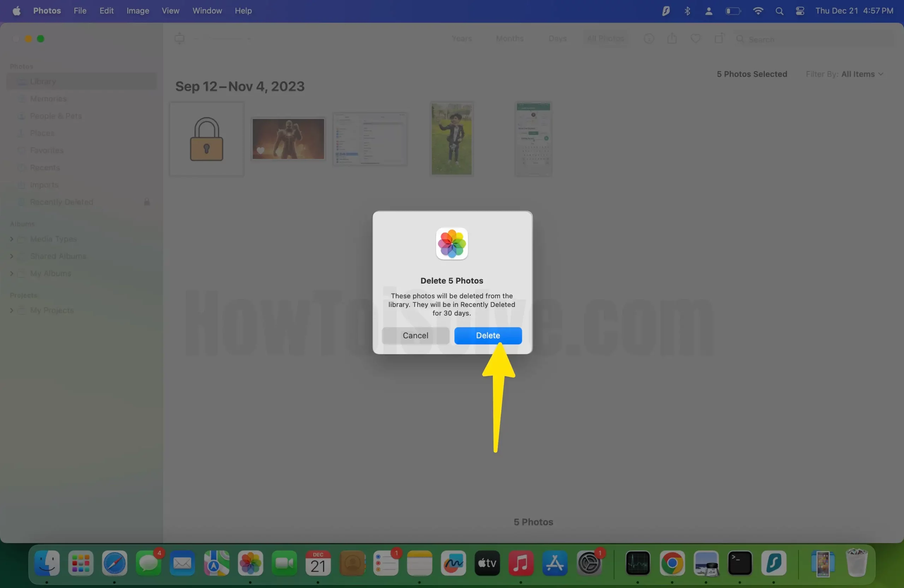
Task: Open the Apple menu
Action: (16, 11)
